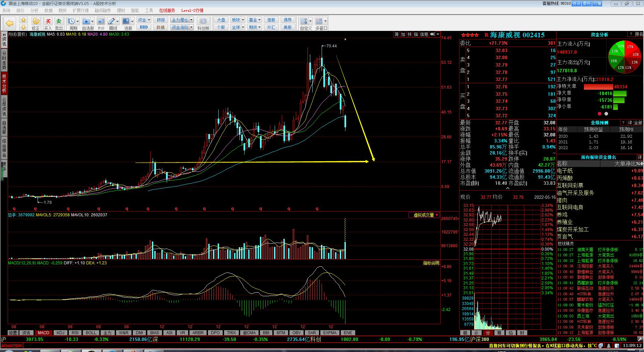The height and width of the screenshot is (352, 644).
Task: Click the 美股 button
Action: click(x=287, y=27)
